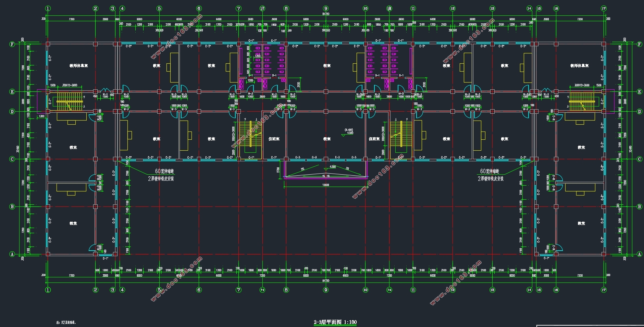Click the "值班室" label near axis 8
The height and width of the screenshot is (327, 644).
point(274,139)
